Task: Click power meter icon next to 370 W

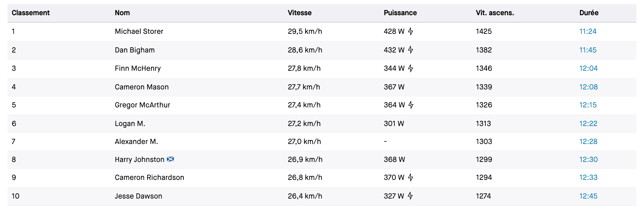Action: pyautogui.click(x=410, y=177)
